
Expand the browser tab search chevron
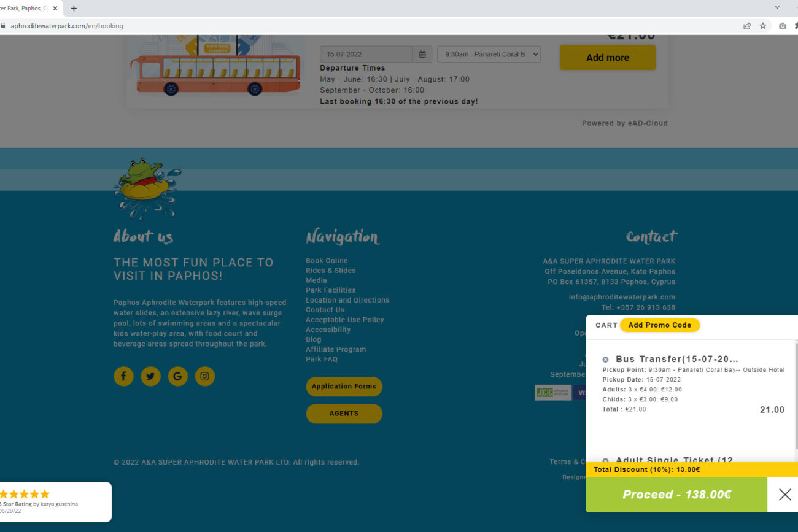(777, 7)
